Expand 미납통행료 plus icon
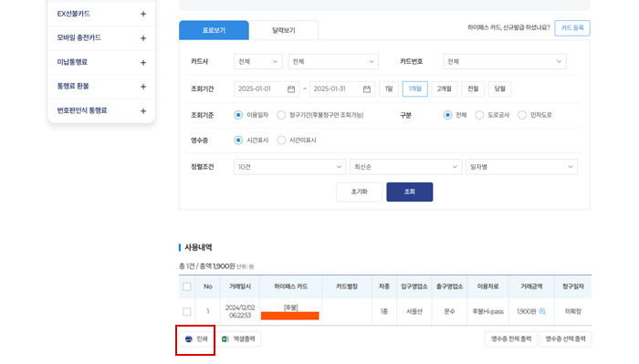This screenshot has width=639, height=364. coord(143,63)
